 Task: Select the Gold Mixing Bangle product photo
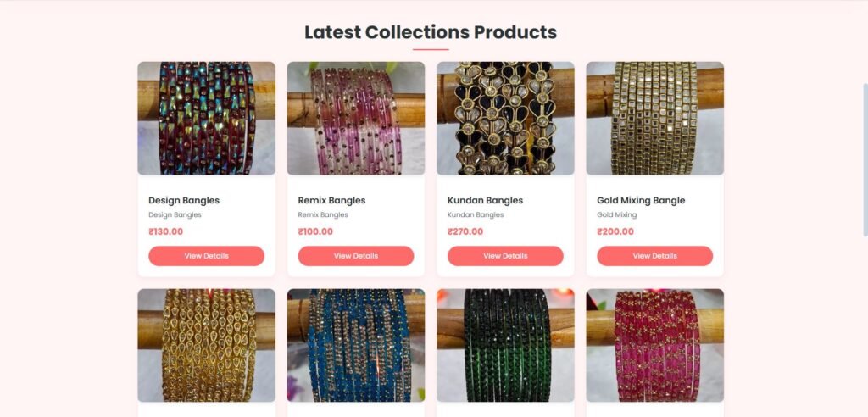click(655, 118)
